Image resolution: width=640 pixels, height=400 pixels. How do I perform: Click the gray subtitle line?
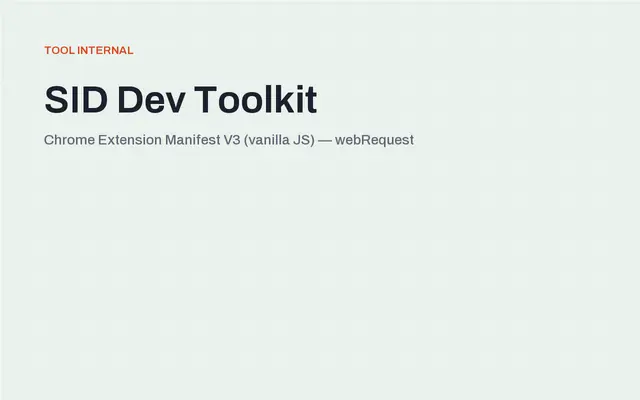coord(229,140)
